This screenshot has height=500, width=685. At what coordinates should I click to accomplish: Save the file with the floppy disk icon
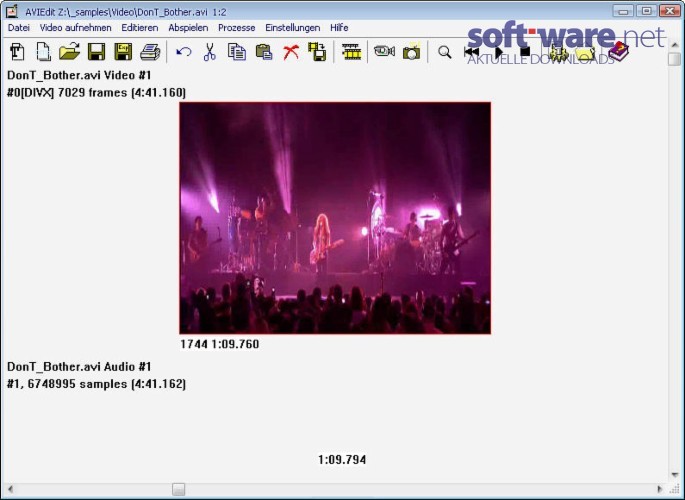click(x=96, y=52)
